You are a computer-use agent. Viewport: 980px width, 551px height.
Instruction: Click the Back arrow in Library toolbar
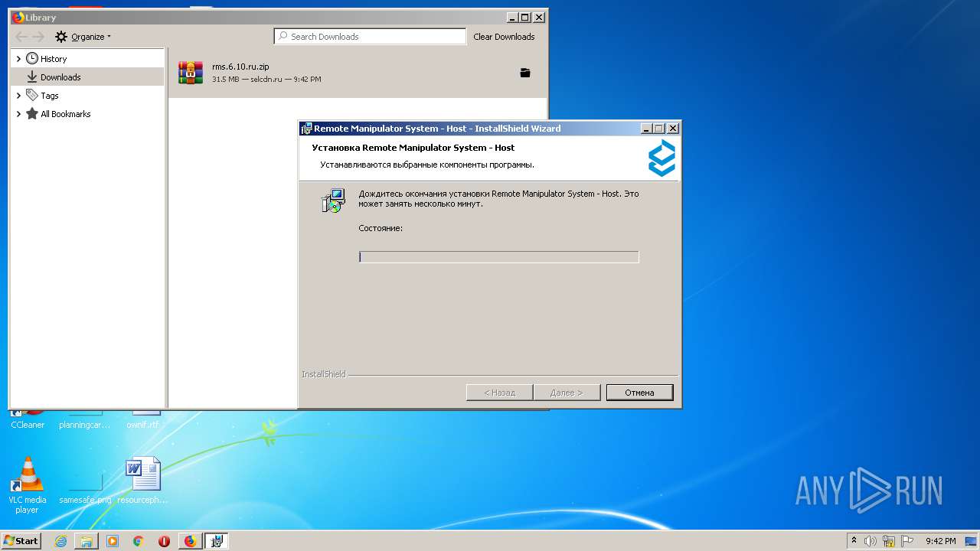pyautogui.click(x=21, y=37)
